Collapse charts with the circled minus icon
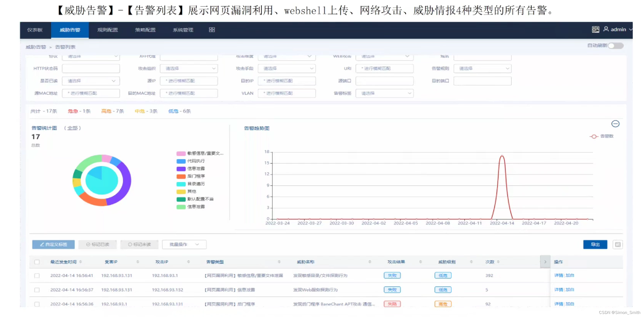644x317 pixels. [615, 124]
